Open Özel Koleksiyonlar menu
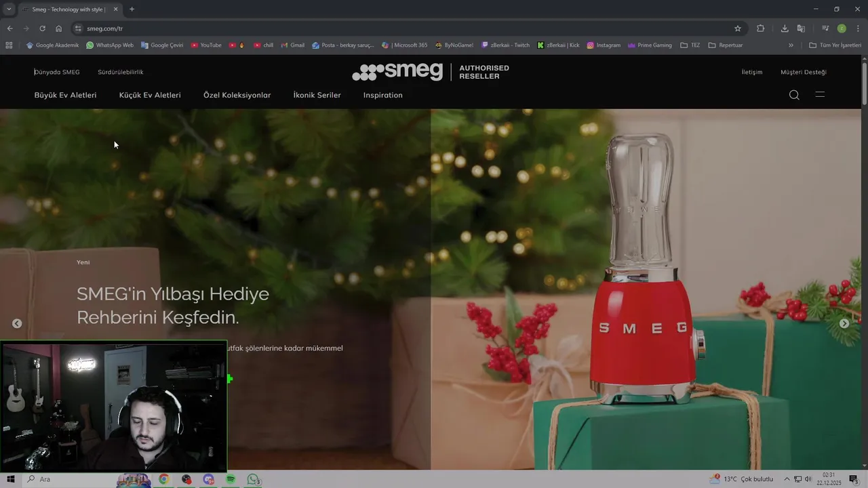Screen dimensions: 868x488 click(x=237, y=95)
